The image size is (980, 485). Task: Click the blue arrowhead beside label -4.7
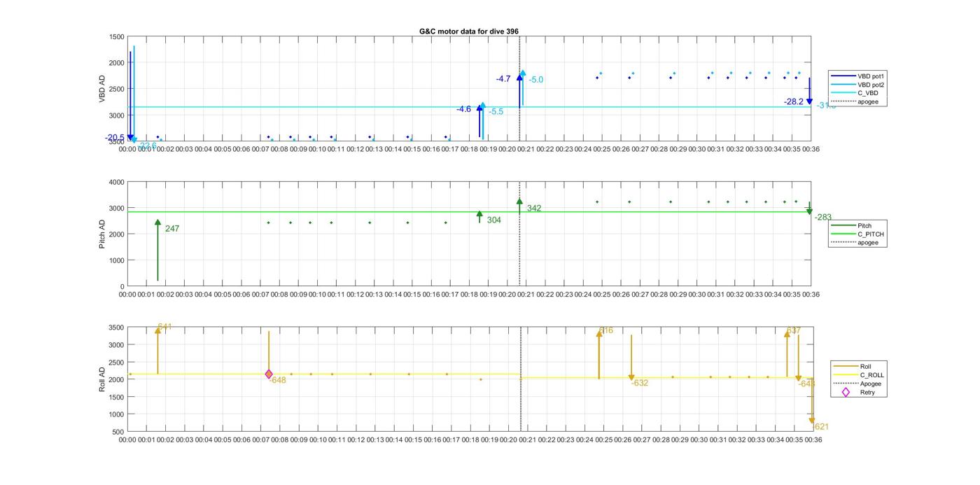point(519,78)
